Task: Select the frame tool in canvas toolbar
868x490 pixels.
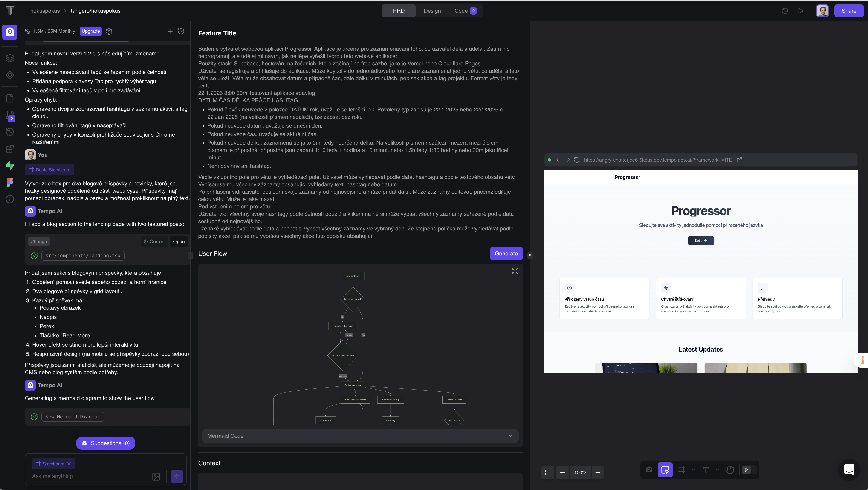Action: [x=682, y=470]
